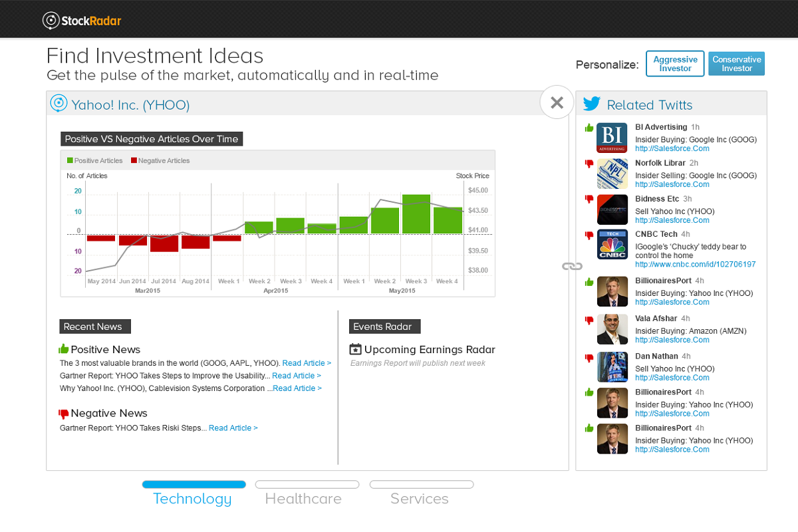Click the Related Twitts heading
The image size is (798, 532).
click(x=650, y=104)
